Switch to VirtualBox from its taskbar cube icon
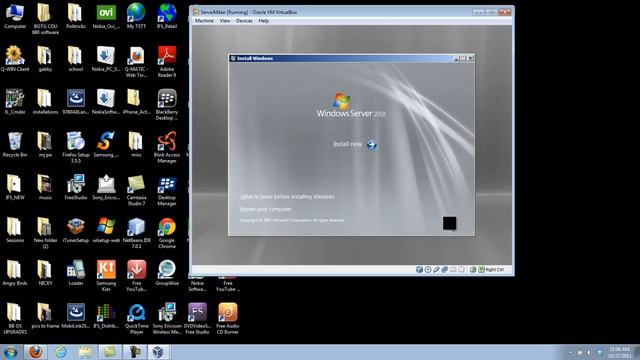The width and height of the screenshot is (640, 360). click(158, 352)
